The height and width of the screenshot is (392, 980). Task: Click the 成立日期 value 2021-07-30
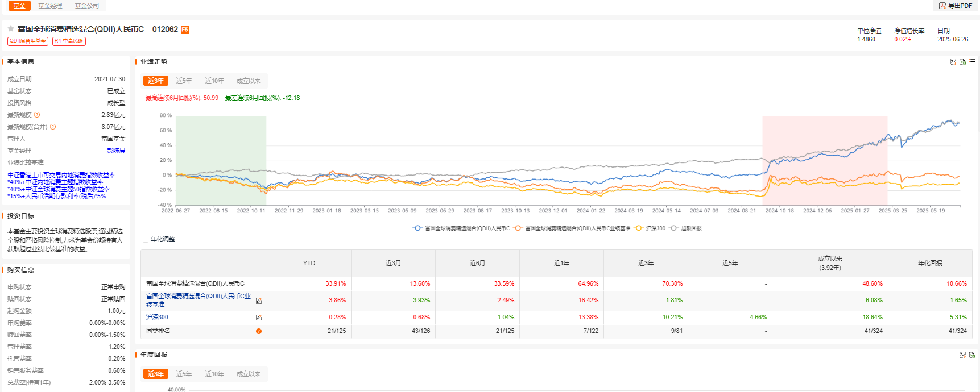coord(110,79)
